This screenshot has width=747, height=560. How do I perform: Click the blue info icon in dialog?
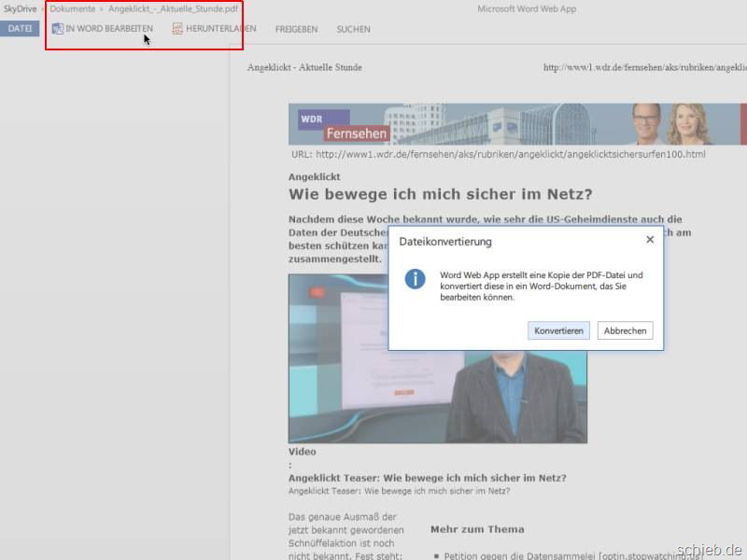(x=415, y=279)
